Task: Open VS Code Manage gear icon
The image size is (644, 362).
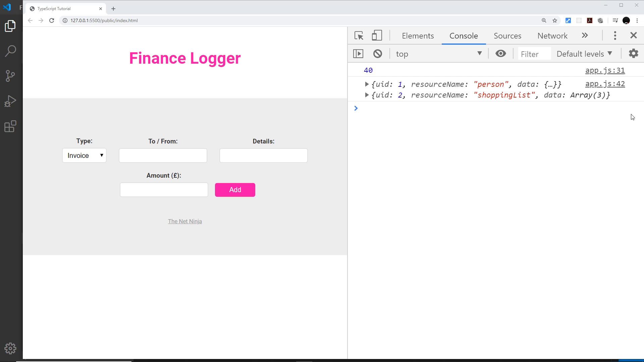Action: [10, 349]
